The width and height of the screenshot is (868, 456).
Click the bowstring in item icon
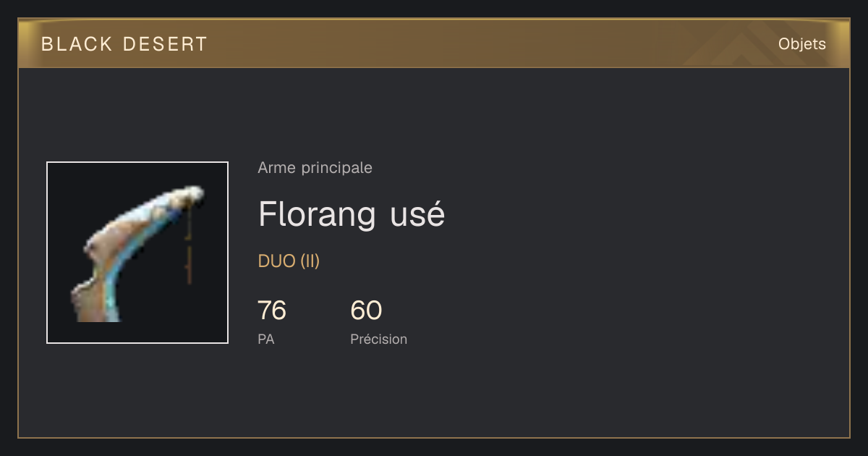coord(190,242)
